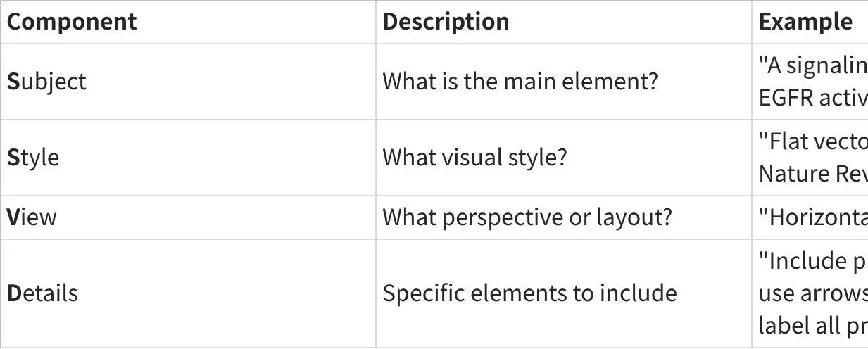868x349 pixels.
Task: Click "Specific elements to include" description cell
Action: point(529,293)
